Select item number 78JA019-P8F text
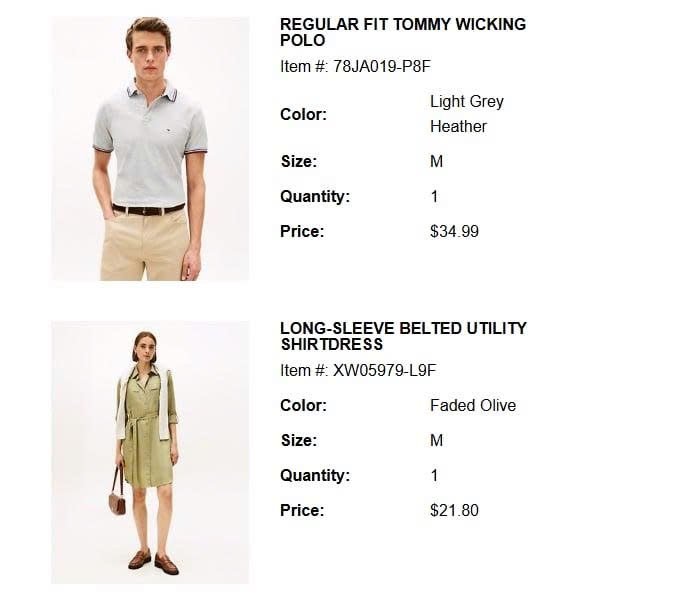686x600 pixels. click(x=382, y=67)
